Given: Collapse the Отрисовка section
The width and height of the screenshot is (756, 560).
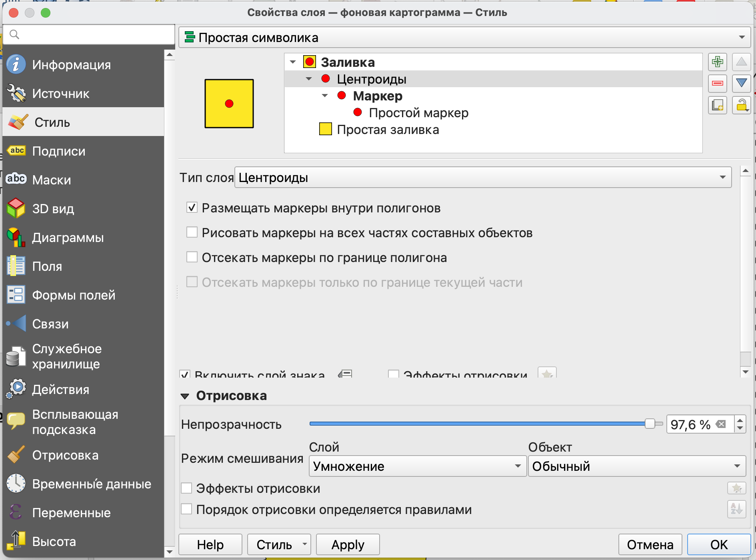Looking at the screenshot, I should tap(185, 396).
